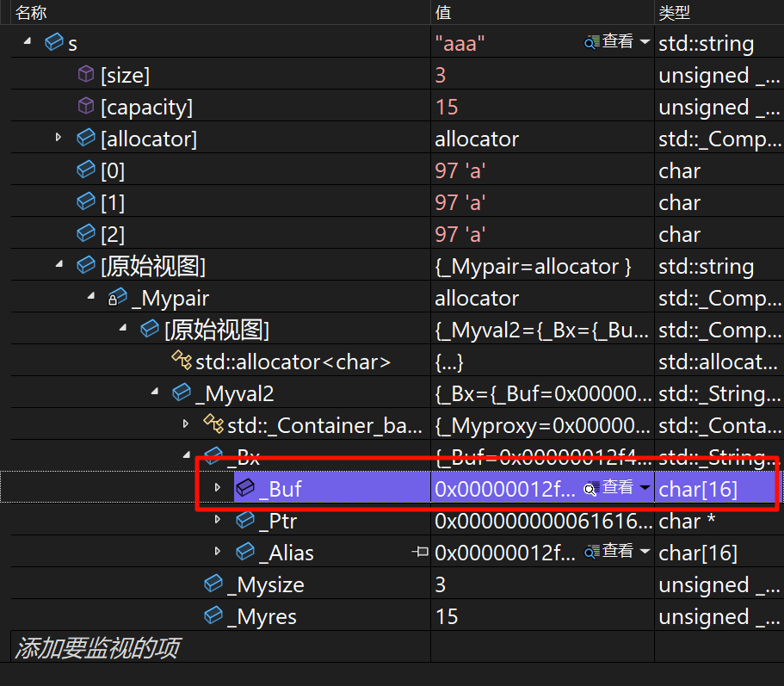This screenshot has width=784, height=686.
Task: Collapse the s variable tree node
Action: click(28, 41)
